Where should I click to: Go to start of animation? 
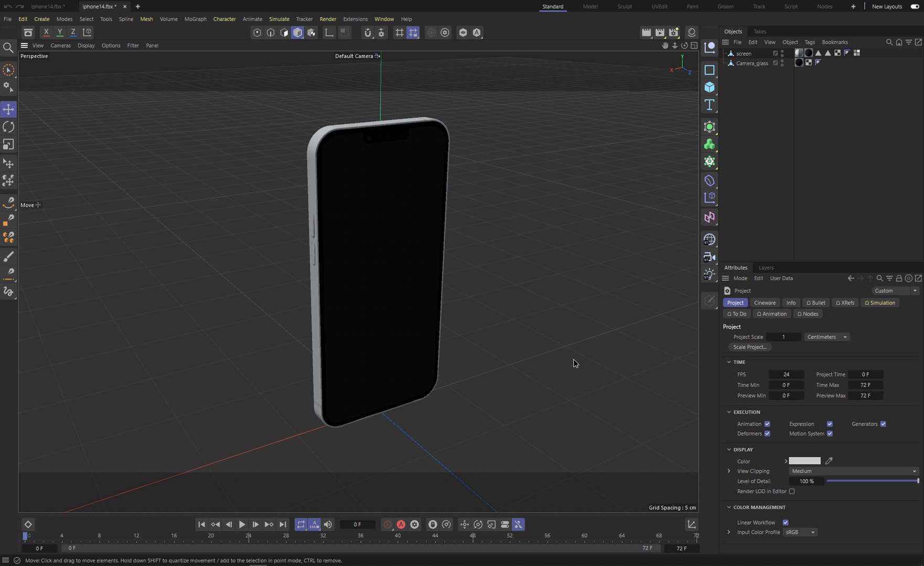[x=201, y=525]
